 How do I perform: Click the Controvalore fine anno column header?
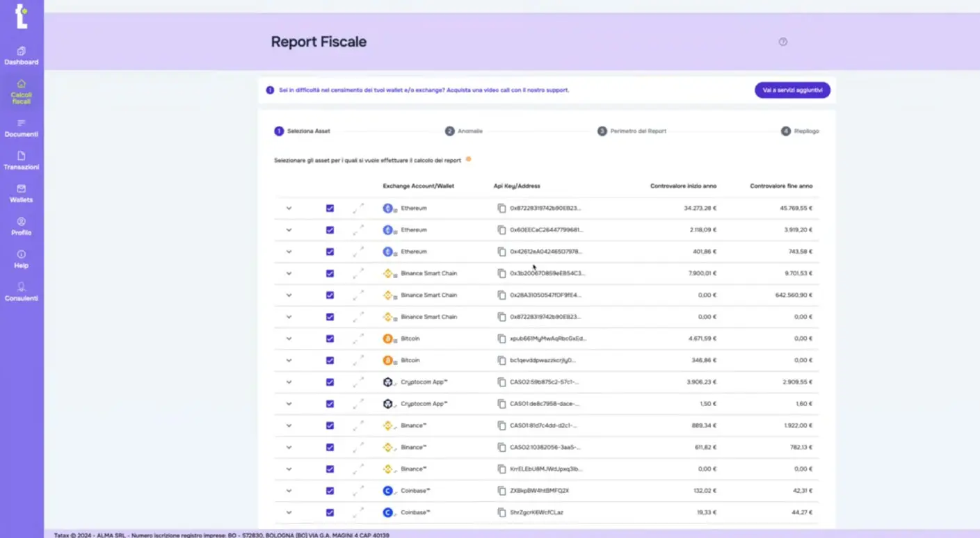tap(781, 186)
